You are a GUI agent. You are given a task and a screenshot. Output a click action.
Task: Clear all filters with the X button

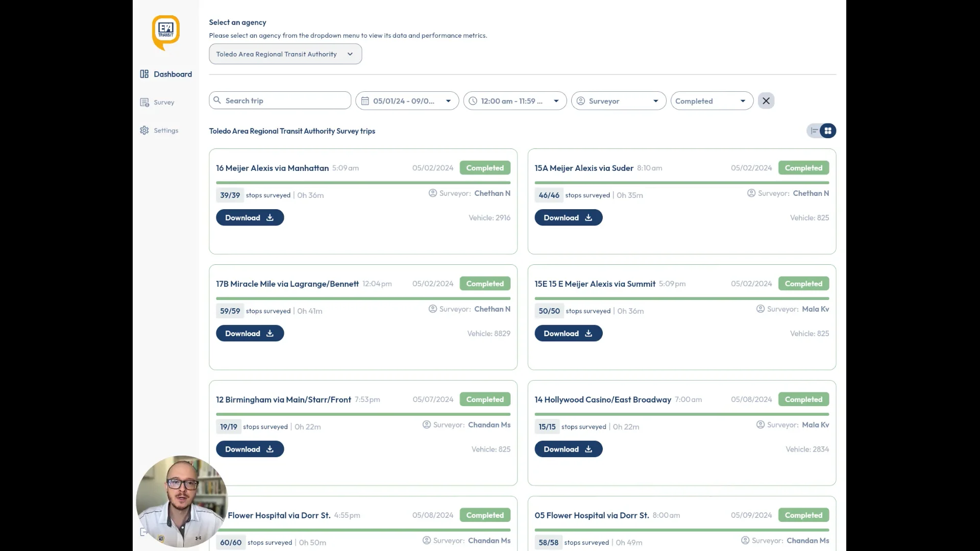click(x=766, y=101)
